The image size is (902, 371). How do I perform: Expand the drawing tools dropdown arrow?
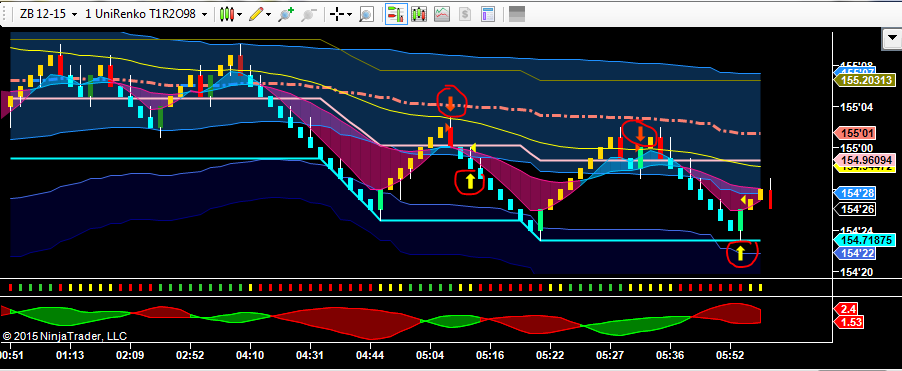pyautogui.click(x=268, y=14)
